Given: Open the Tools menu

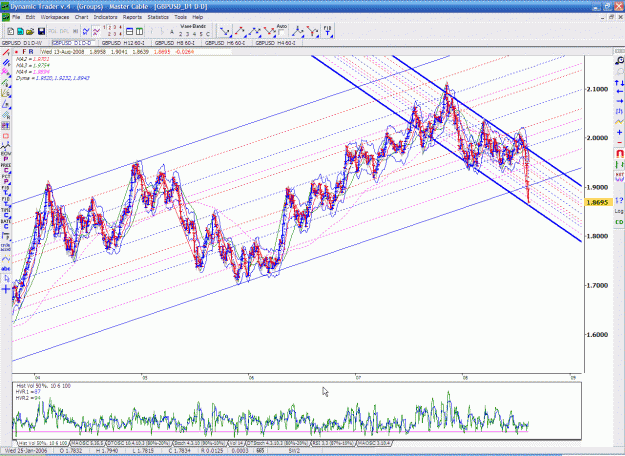Looking at the screenshot, I should 181,17.
